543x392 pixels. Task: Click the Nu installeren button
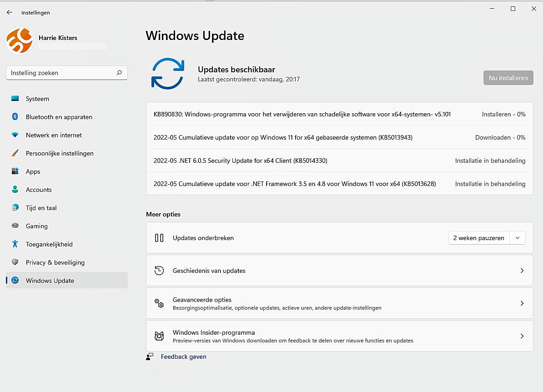pos(508,78)
